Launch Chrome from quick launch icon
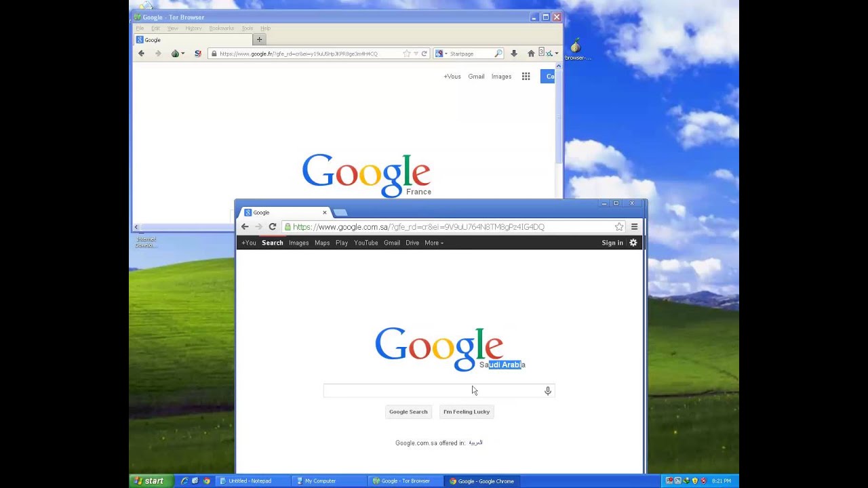Screen dimensions: 868x488 pos(207,481)
